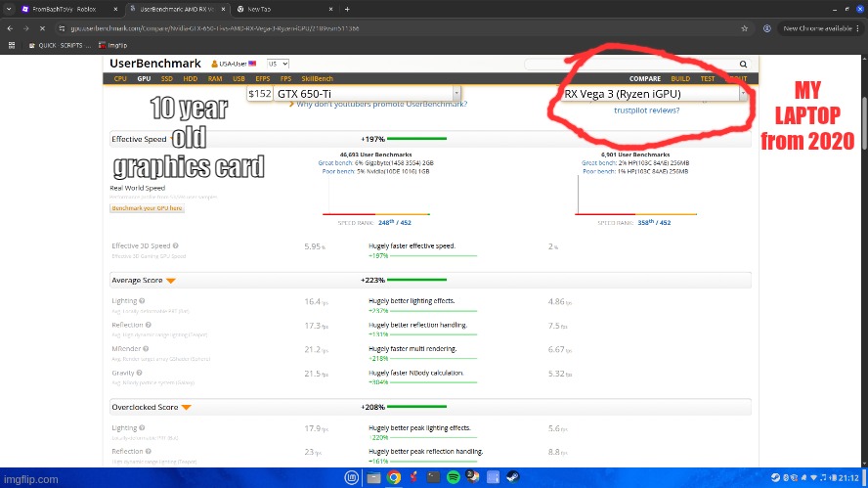Open the SSD category in the nav bar
The height and width of the screenshot is (488, 868).
point(166,78)
